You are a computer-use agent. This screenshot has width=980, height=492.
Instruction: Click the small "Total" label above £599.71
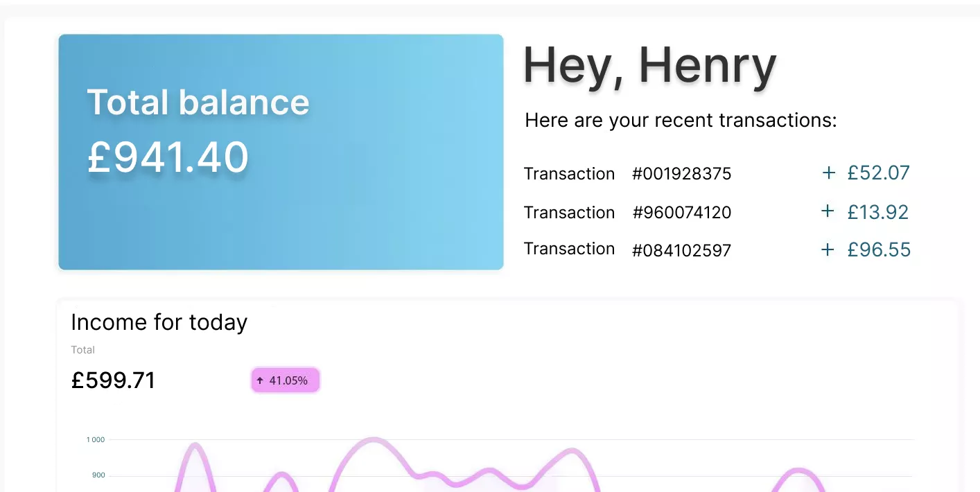click(82, 350)
